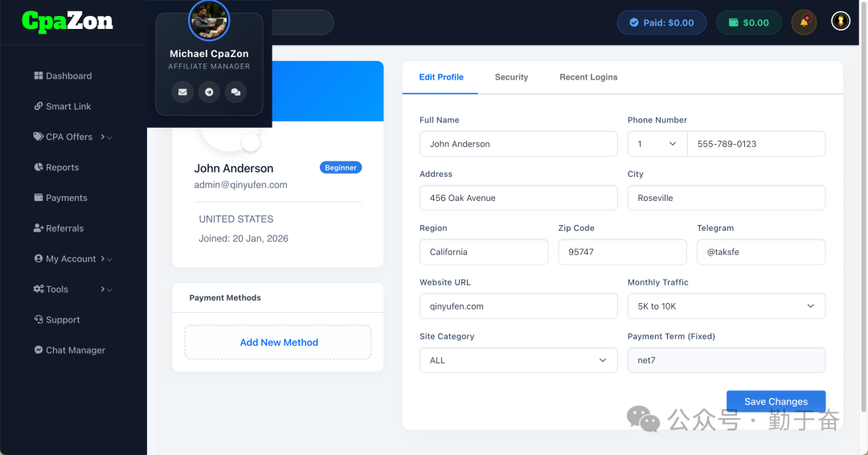Click the CpaZon logo

pyautogui.click(x=68, y=22)
